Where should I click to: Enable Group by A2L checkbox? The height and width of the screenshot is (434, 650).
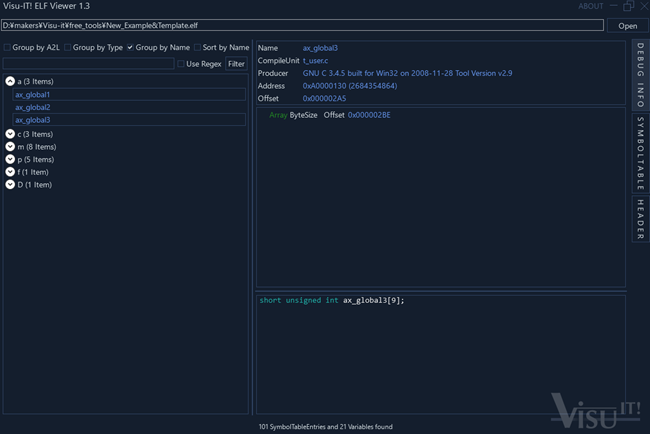coord(7,47)
